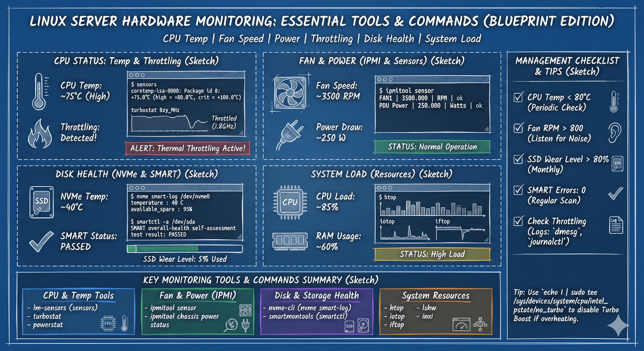Click the STATUS: High Load banner
This screenshot has width=644, height=351.
point(432,254)
